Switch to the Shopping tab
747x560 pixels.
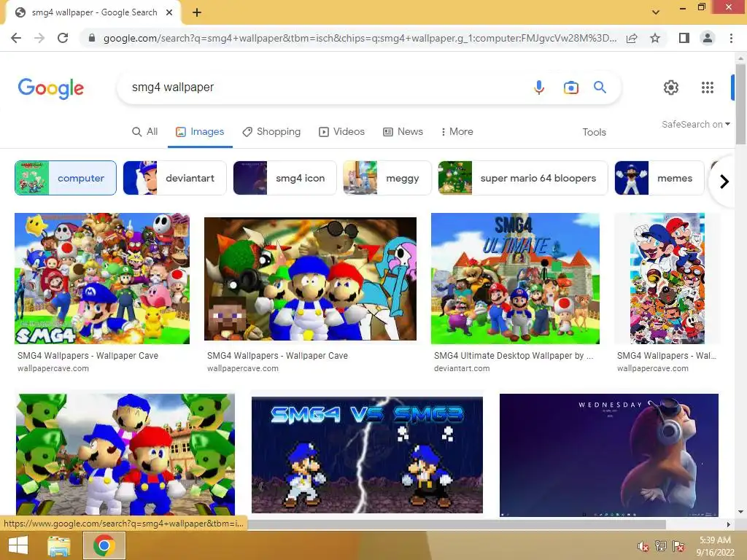pos(271,132)
